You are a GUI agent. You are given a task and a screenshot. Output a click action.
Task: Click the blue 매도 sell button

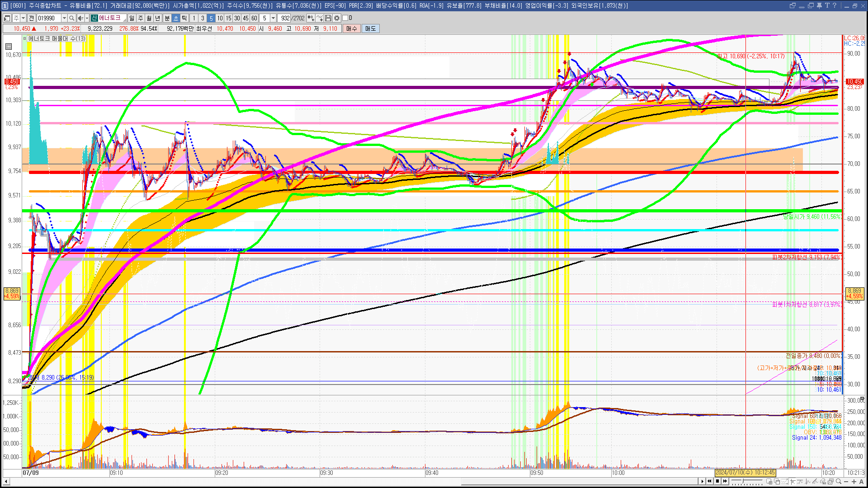(x=371, y=28)
